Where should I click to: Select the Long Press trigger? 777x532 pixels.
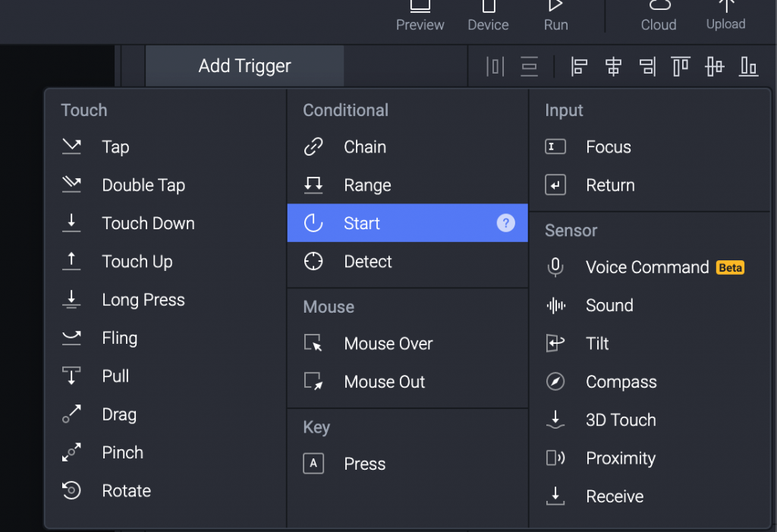(143, 300)
